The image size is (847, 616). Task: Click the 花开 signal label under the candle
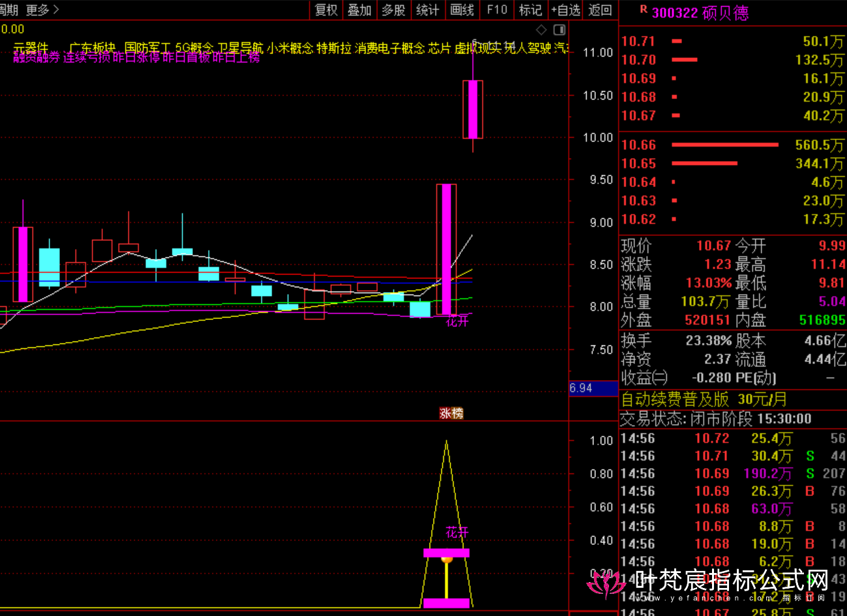click(457, 321)
